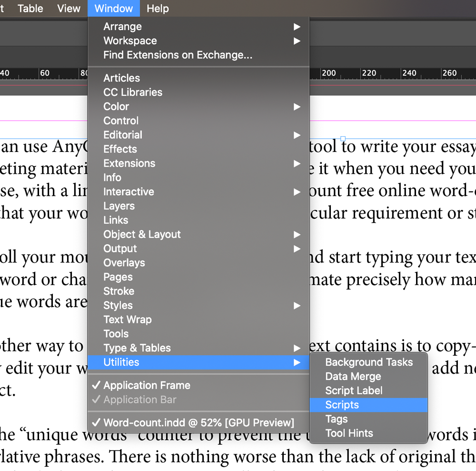Open the Layers panel
This screenshot has width=476, height=471.
[x=119, y=206]
